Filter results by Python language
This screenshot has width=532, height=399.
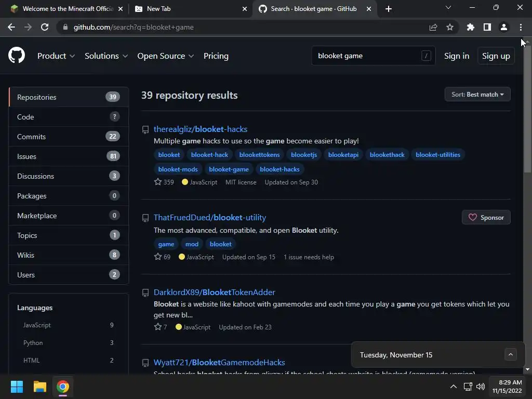[68, 343]
